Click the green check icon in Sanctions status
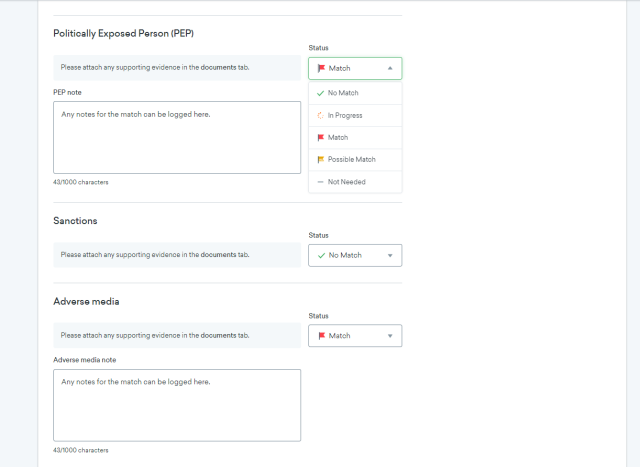The height and width of the screenshot is (467, 640). point(321,255)
